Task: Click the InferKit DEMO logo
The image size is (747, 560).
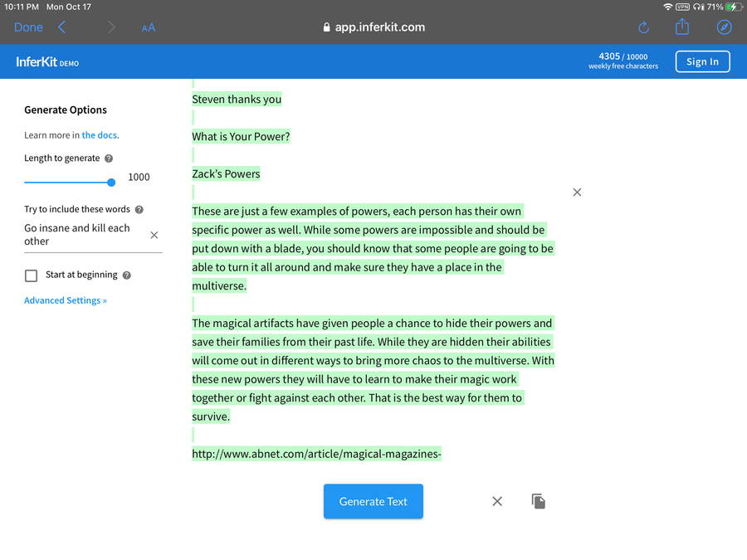Action: click(47, 62)
